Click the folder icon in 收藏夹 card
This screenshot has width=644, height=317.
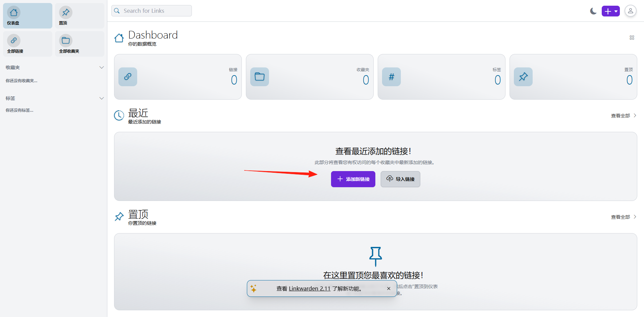tap(260, 77)
